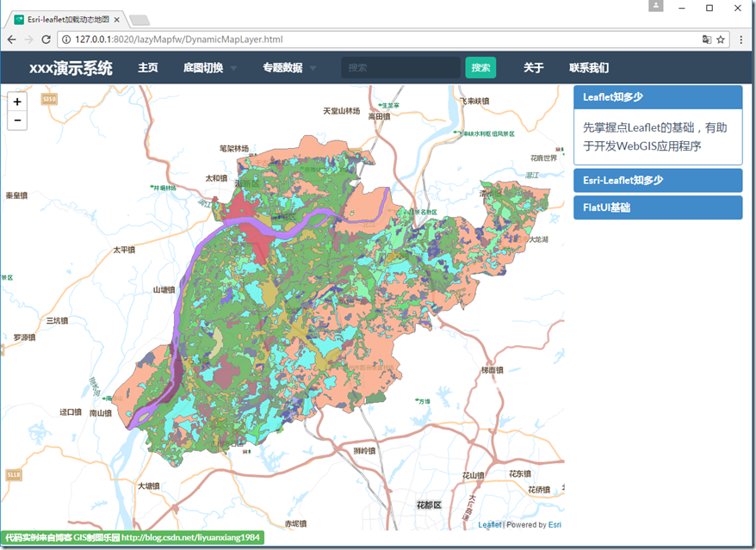Image resolution: width=756 pixels, height=550 pixels.
Task: Click the 狮岭镇 label on the map
Action: [x=364, y=451]
